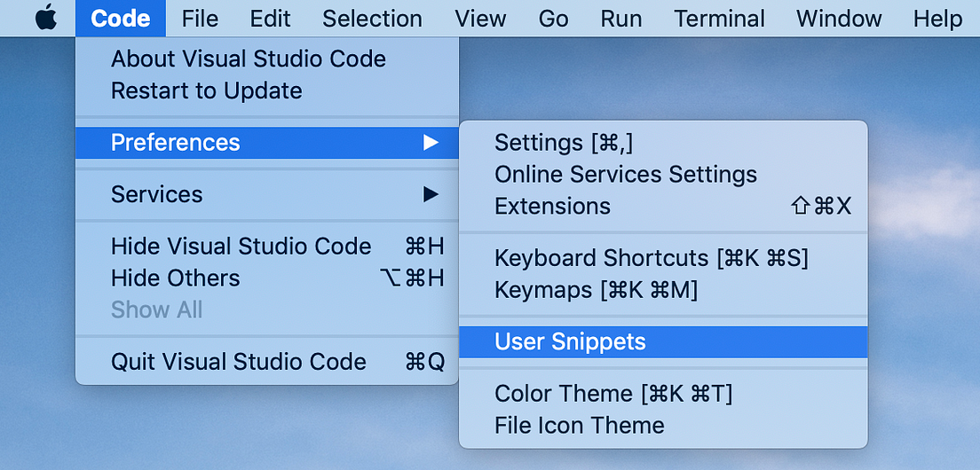The width and height of the screenshot is (980, 470).
Task: Expand the Preferences submenu
Action: [x=267, y=142]
